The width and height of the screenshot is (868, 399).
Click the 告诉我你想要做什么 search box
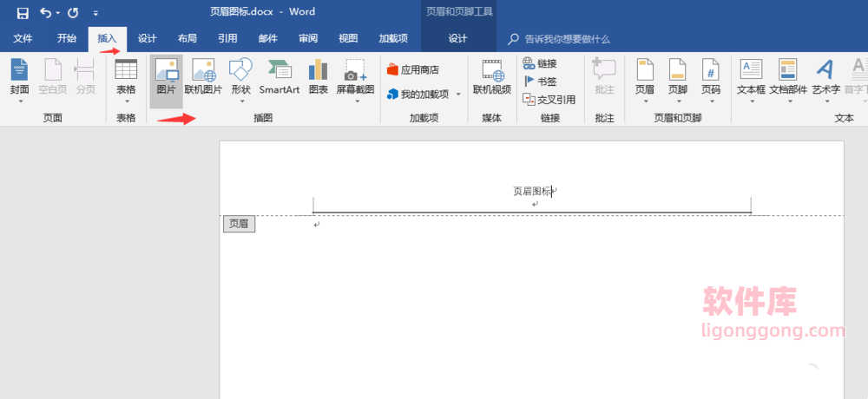[x=568, y=39]
